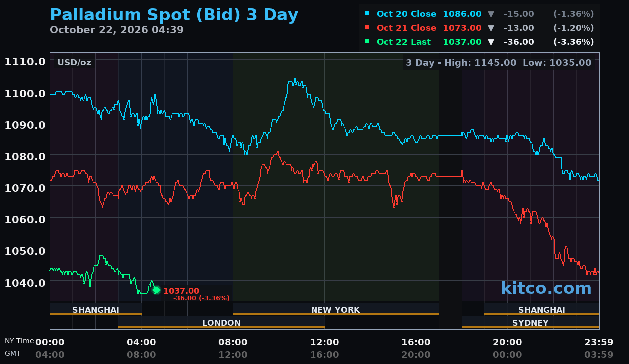Click the USD/oz unit label
Screen dimensions: 629x364
click(74, 63)
